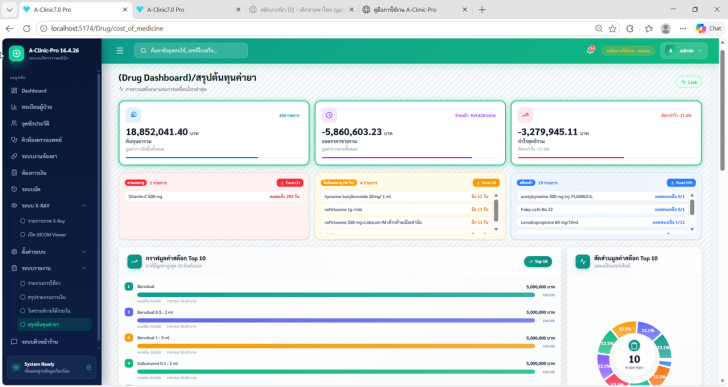Click the purple clock icon on -5,860,603.23 card
Screen dimensions: 728x387
coord(329,115)
